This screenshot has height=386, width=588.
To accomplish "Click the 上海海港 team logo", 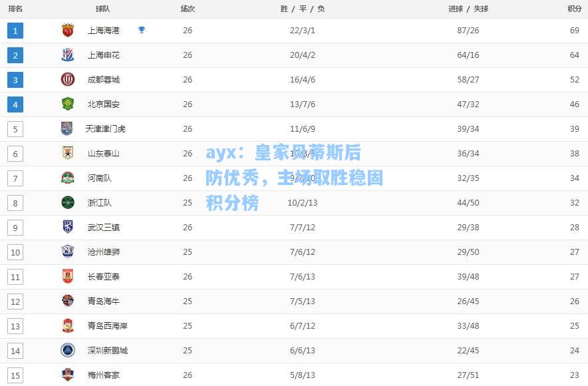I will [x=68, y=31].
